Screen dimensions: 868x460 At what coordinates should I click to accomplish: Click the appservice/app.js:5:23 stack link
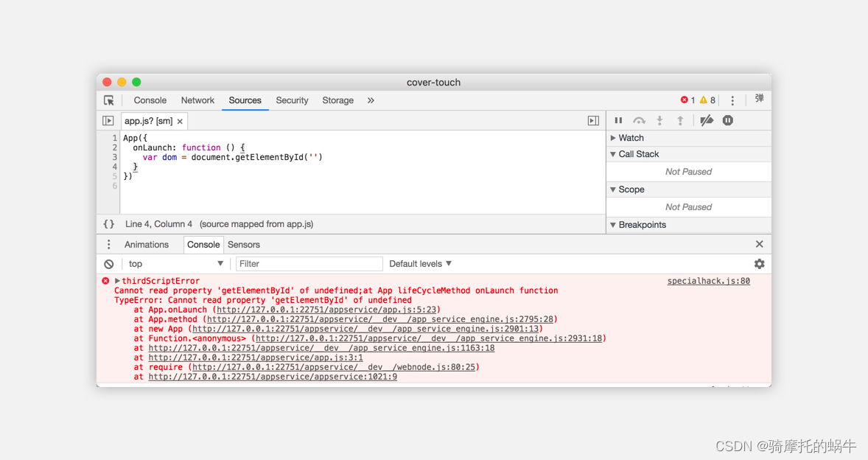326,310
